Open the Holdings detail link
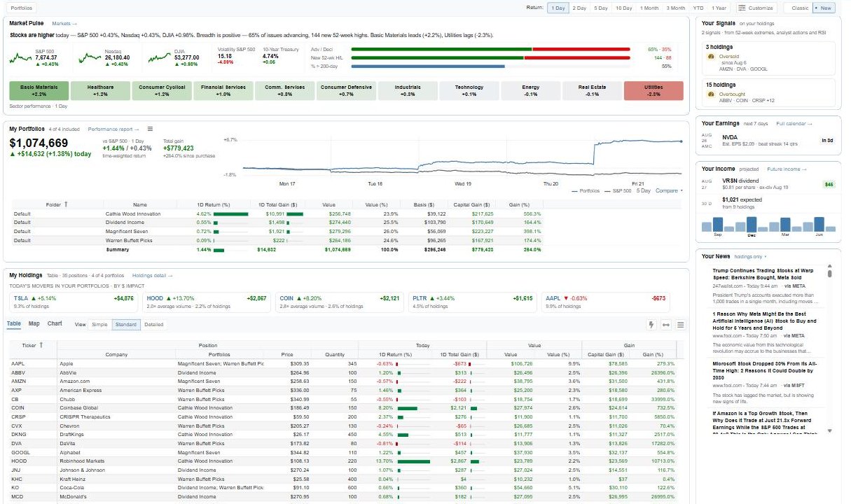 click(x=152, y=275)
